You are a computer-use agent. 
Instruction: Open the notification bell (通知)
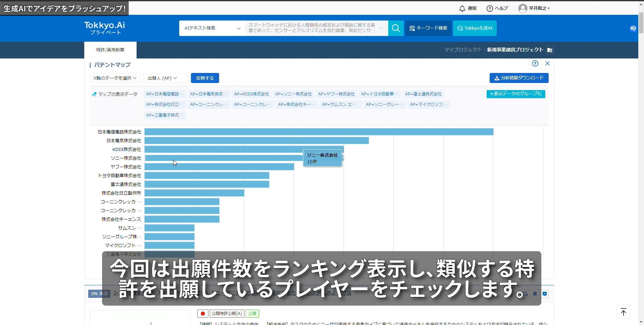pyautogui.click(x=467, y=8)
